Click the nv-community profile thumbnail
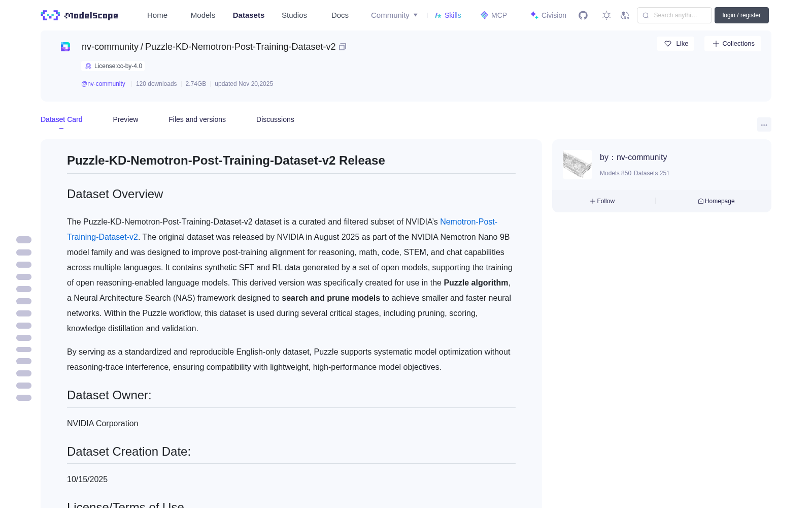 pos(578,165)
